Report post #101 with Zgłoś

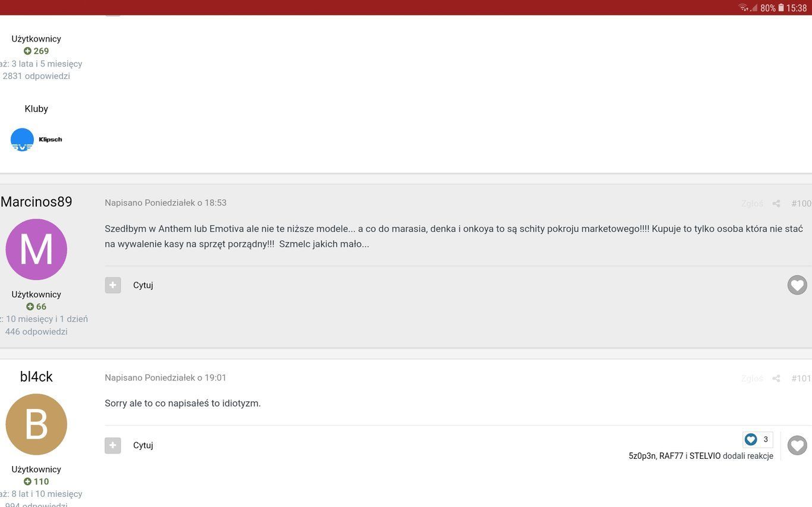[x=752, y=379]
